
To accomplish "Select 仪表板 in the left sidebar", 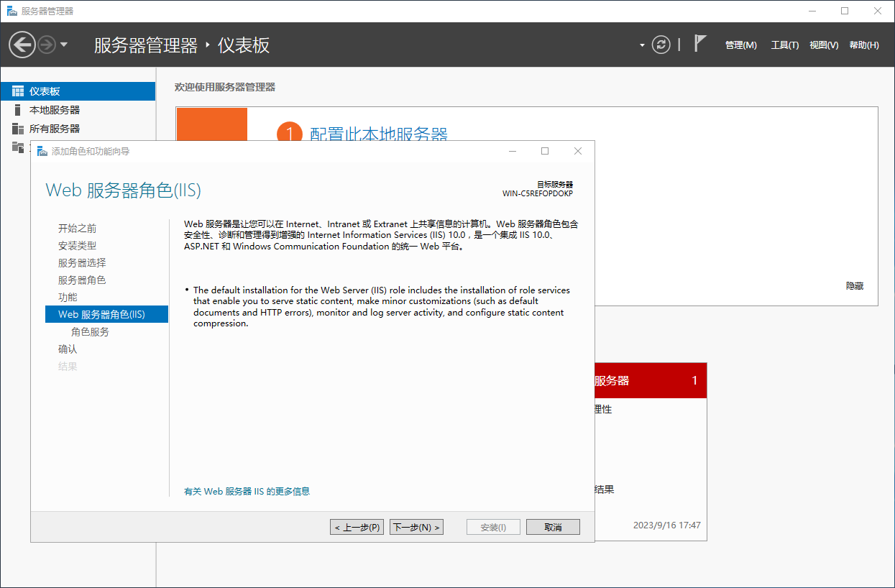I will tap(78, 91).
